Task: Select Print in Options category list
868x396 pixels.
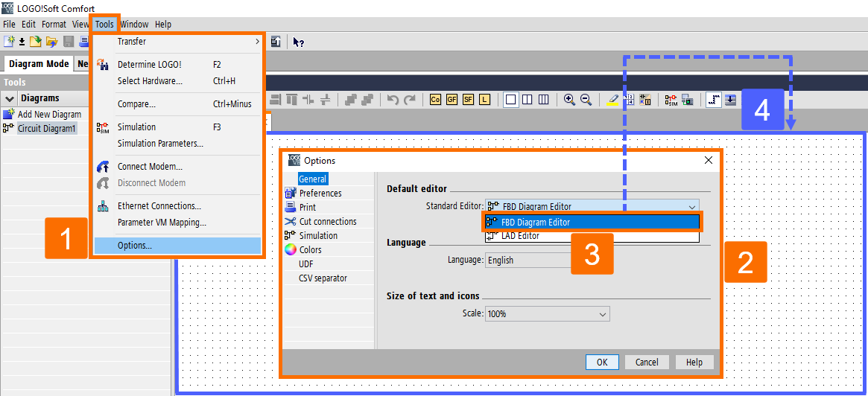Action: click(307, 207)
